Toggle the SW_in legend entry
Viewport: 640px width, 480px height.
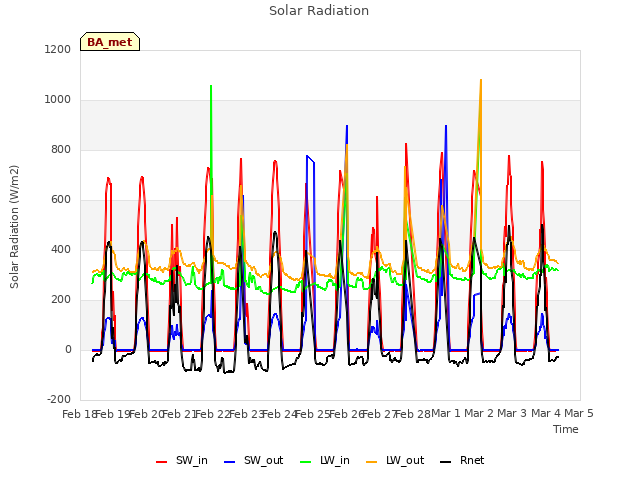point(182,460)
